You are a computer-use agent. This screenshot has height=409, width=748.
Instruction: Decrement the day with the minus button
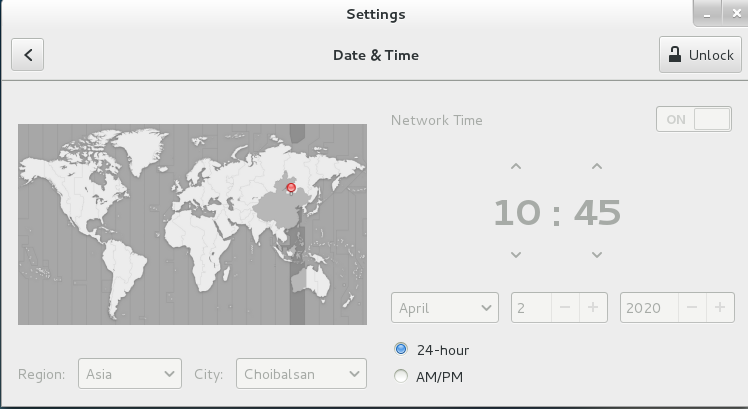tap(565, 308)
